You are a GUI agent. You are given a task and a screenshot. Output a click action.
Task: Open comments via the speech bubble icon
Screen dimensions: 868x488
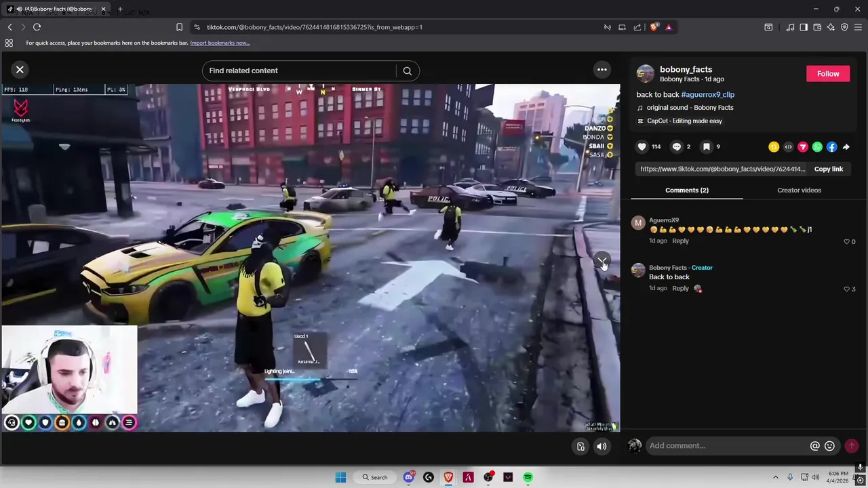pyautogui.click(x=676, y=146)
